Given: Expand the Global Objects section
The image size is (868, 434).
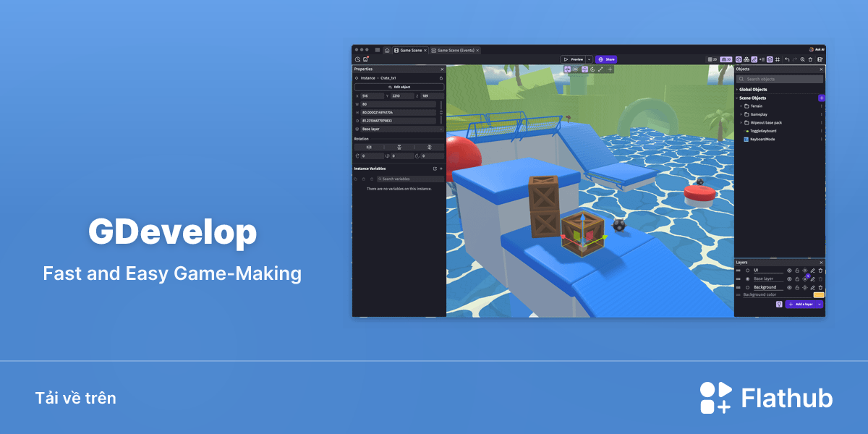Looking at the screenshot, I should coord(737,90).
